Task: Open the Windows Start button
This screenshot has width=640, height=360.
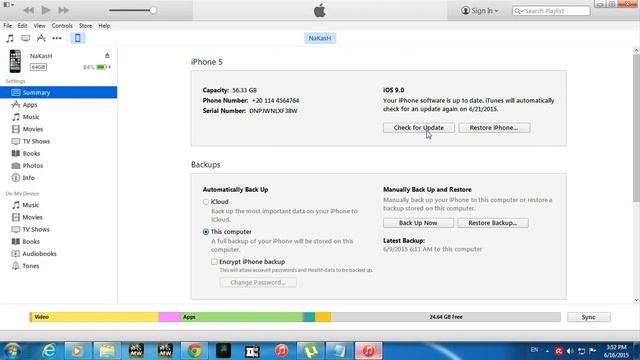Action: tap(11, 351)
